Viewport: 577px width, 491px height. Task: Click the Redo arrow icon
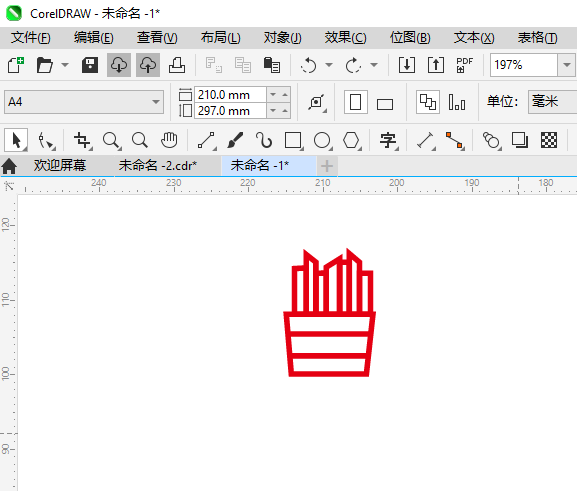click(x=353, y=66)
